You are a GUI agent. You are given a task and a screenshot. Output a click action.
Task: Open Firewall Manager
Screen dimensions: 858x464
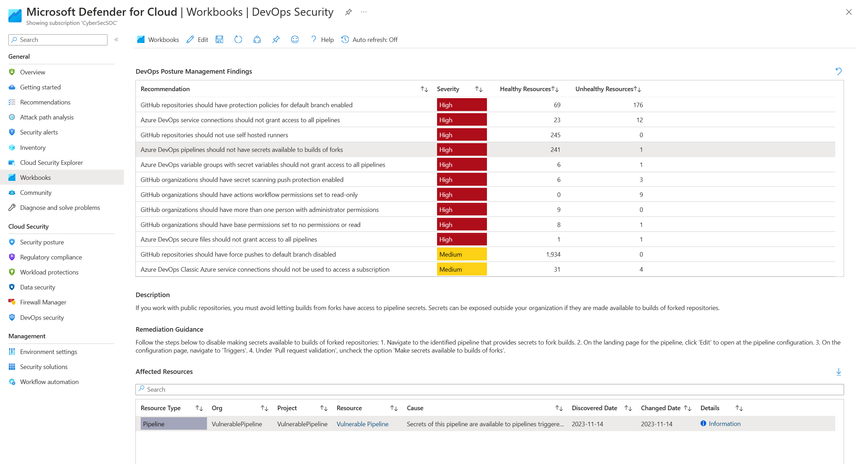tap(43, 303)
